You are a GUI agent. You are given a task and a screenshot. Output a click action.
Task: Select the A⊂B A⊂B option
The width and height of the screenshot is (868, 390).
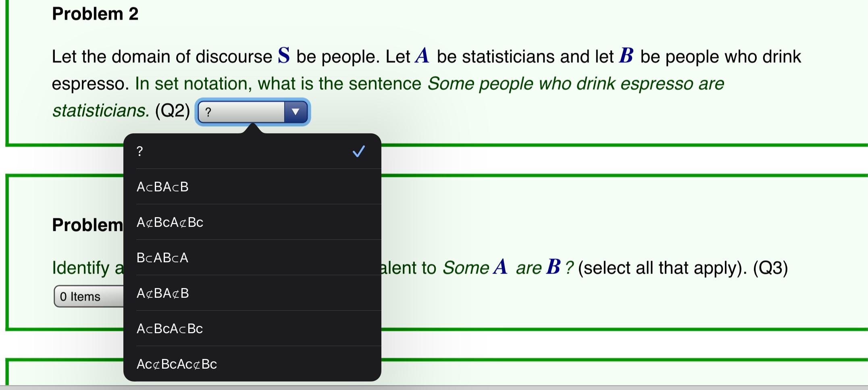[163, 187]
